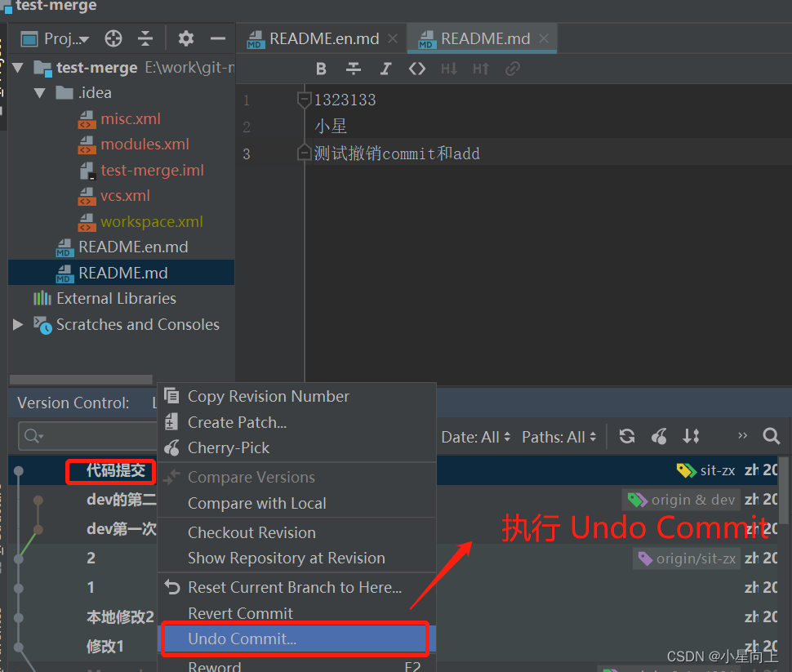Collapse the .idea folder
Image resolution: width=792 pixels, height=672 pixels.
pos(39,92)
